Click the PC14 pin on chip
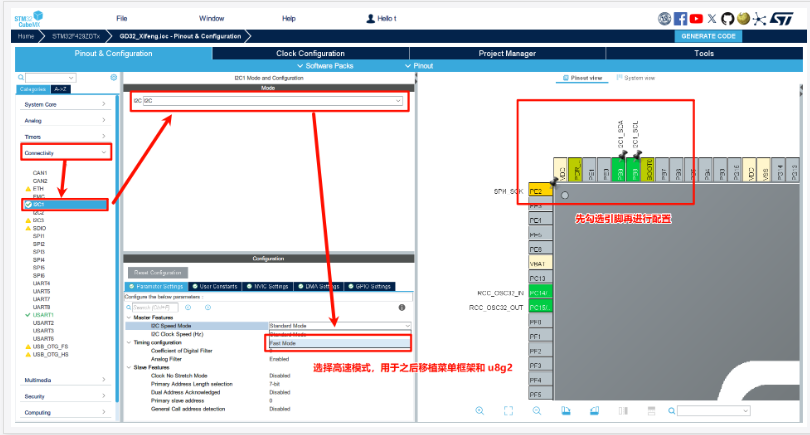This screenshot has height=435, width=810. (540, 293)
